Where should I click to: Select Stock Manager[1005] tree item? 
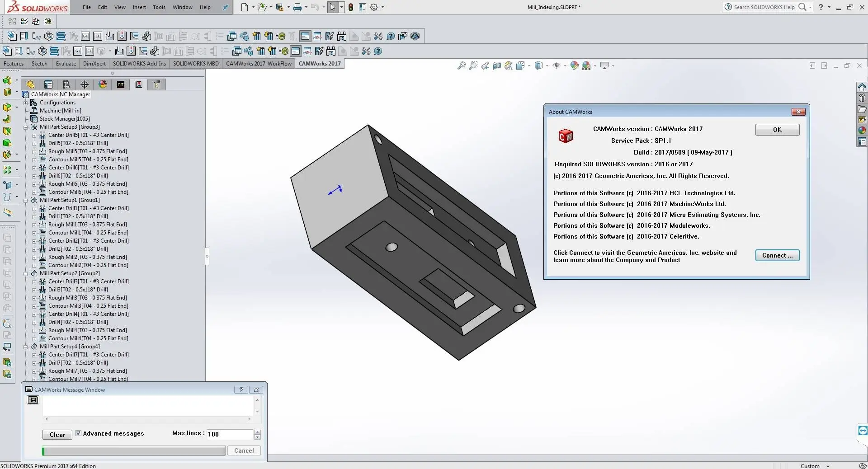click(x=65, y=119)
